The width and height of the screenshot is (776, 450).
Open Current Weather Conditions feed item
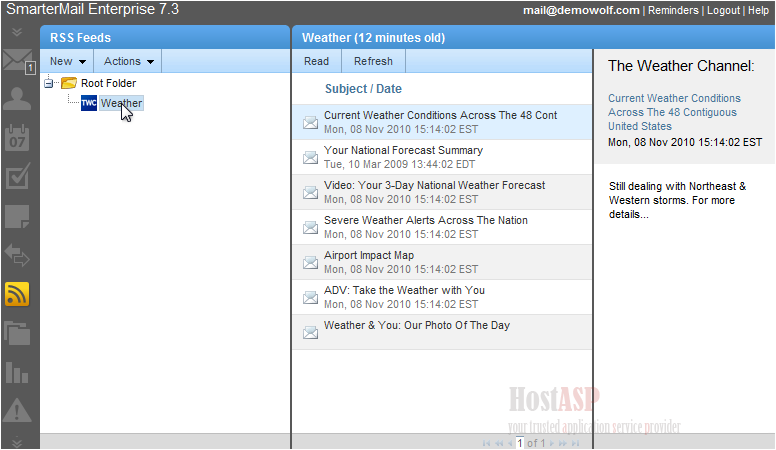[442, 122]
